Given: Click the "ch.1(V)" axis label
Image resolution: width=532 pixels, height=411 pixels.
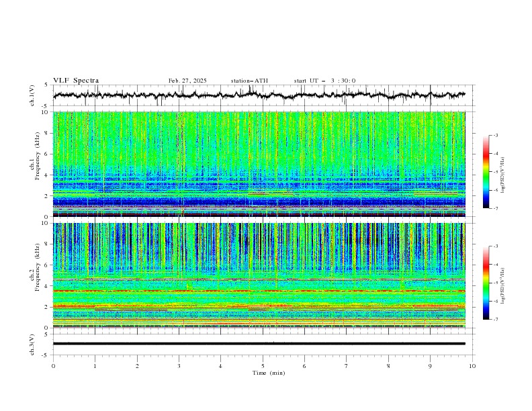Looking at the screenshot, I should 32,95.
